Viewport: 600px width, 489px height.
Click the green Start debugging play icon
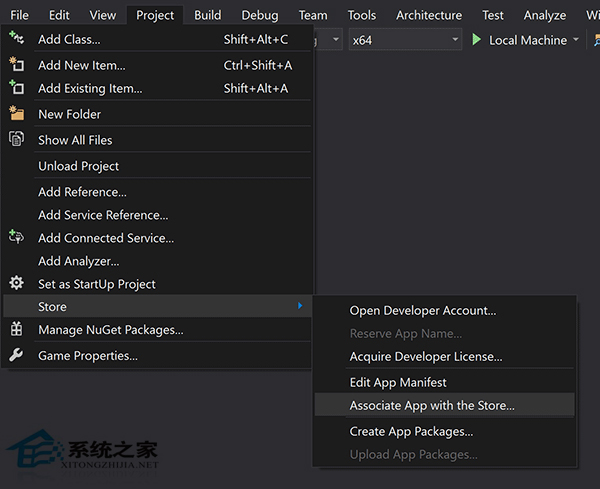coord(476,39)
